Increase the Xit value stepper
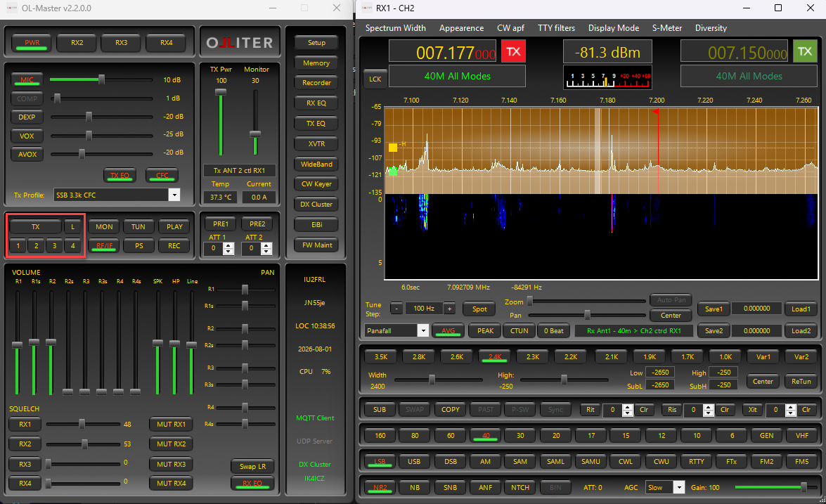 [790, 407]
